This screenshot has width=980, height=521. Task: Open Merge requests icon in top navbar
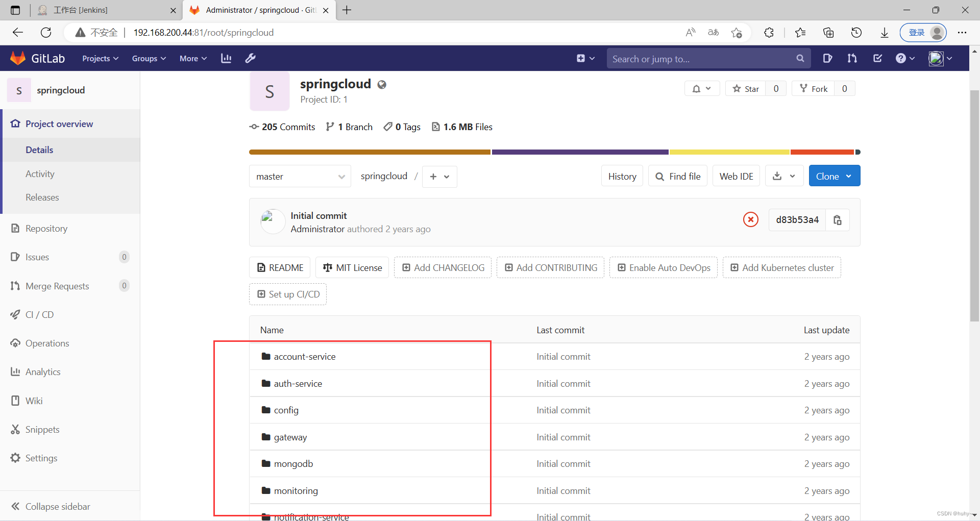pyautogui.click(x=852, y=58)
